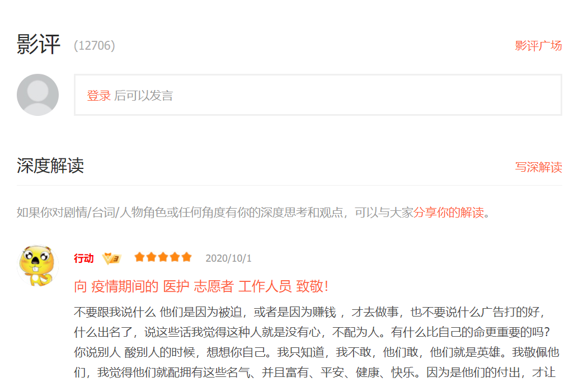
Task: Click the first orange rating star
Action: click(x=139, y=257)
